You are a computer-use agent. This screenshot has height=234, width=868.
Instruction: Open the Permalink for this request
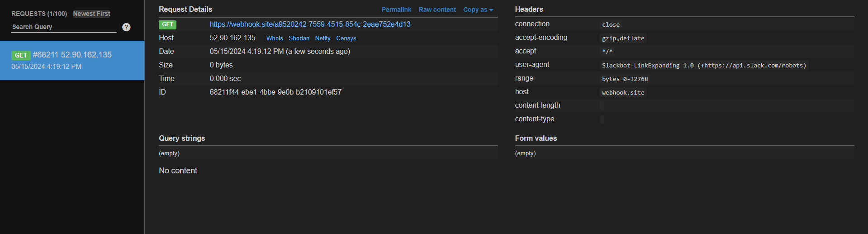click(x=396, y=10)
